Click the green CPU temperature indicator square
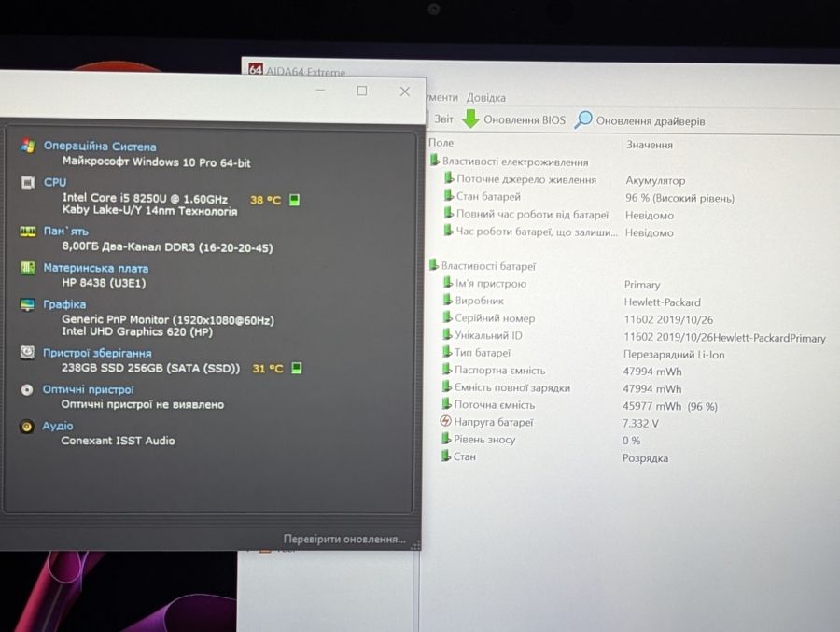 pyautogui.click(x=294, y=200)
